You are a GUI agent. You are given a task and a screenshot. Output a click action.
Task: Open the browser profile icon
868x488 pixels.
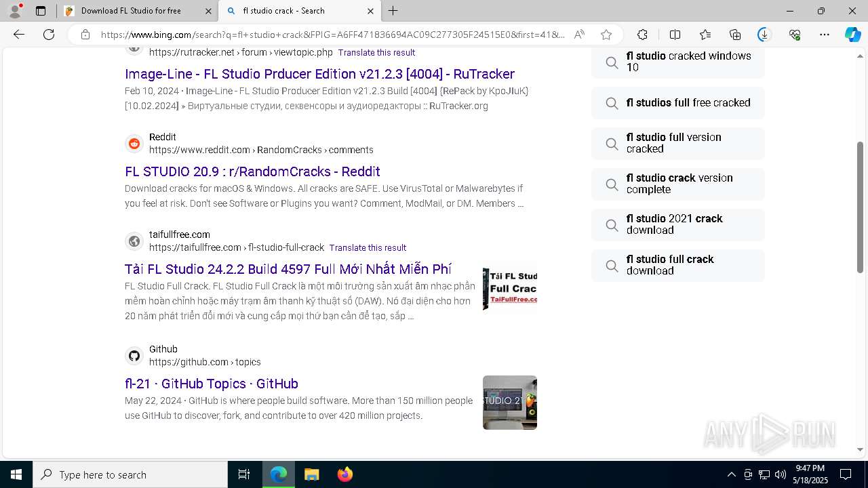click(15, 11)
